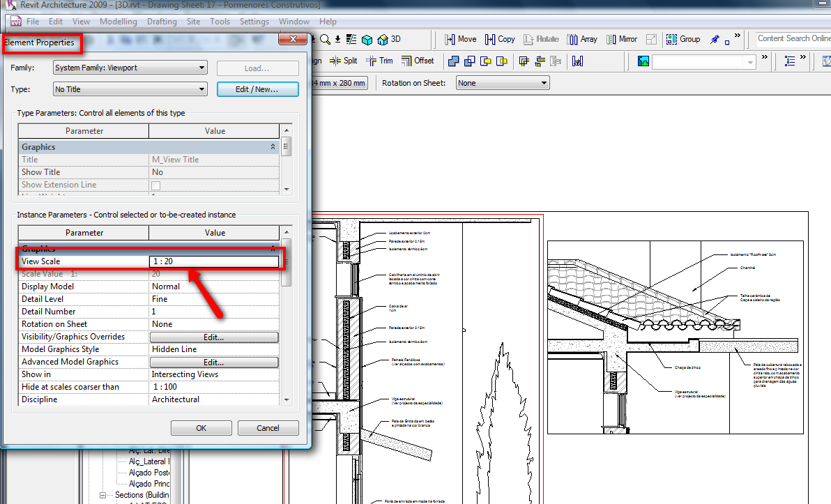Open the Drafting menu
The image size is (831, 504).
pyautogui.click(x=162, y=22)
